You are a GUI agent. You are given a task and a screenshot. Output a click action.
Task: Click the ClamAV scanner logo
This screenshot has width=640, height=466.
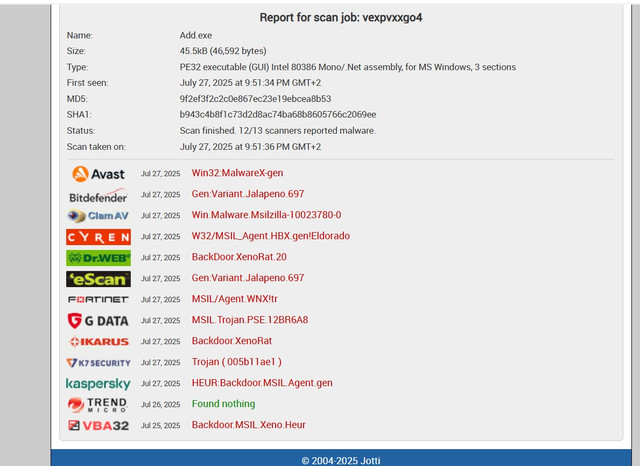point(98,216)
